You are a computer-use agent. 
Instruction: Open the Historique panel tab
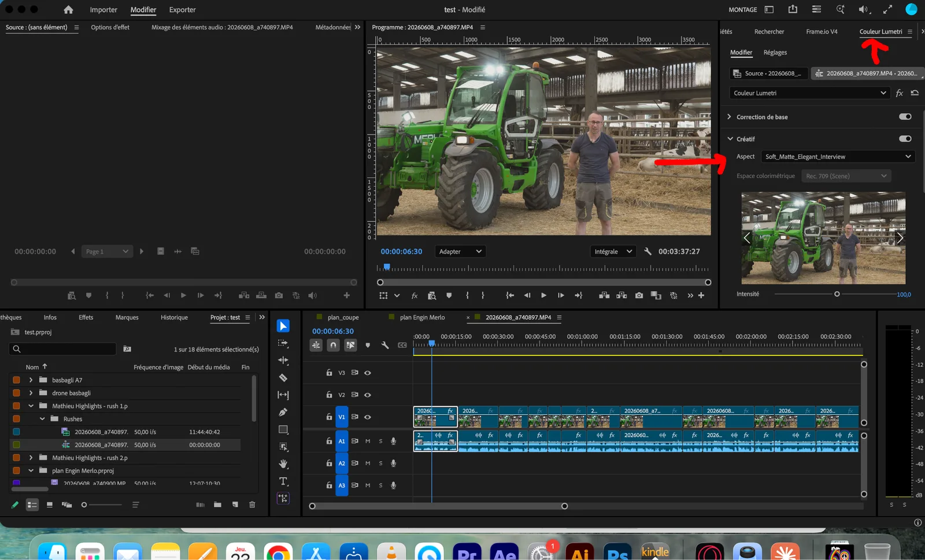point(174,317)
